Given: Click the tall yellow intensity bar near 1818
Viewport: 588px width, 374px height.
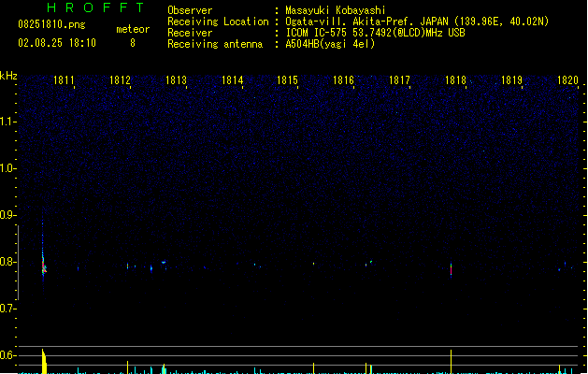Looking at the screenshot, I should tap(452, 362).
